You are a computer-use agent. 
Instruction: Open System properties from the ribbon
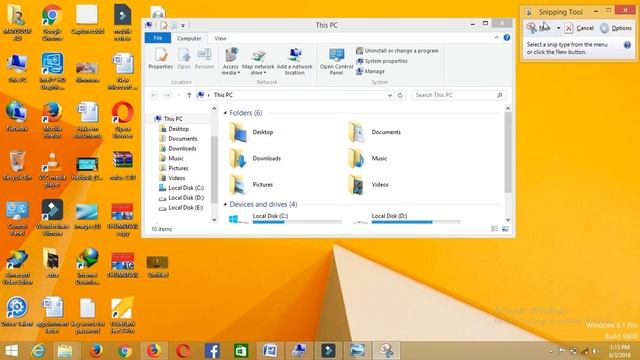[382, 61]
